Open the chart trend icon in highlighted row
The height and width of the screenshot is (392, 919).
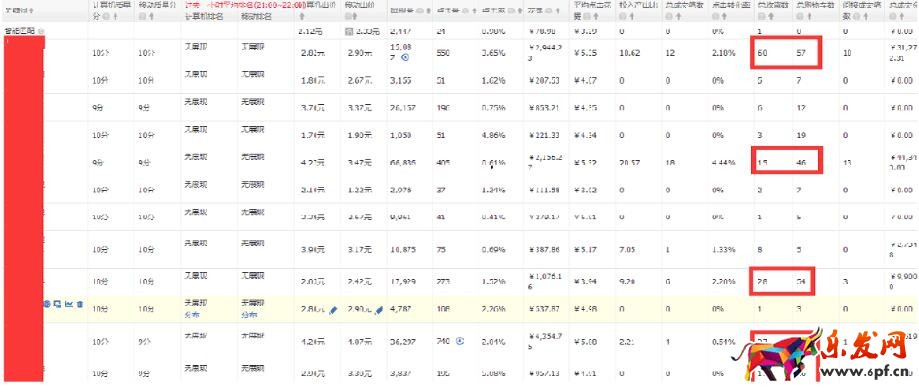[69, 304]
